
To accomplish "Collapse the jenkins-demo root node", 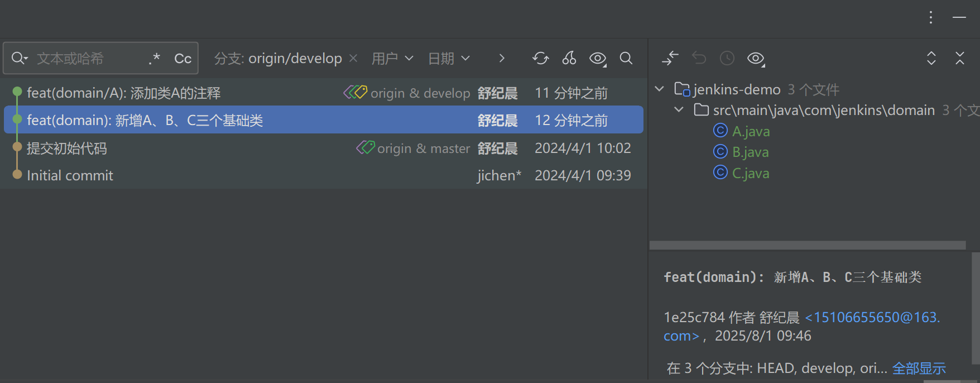I will 659,89.
